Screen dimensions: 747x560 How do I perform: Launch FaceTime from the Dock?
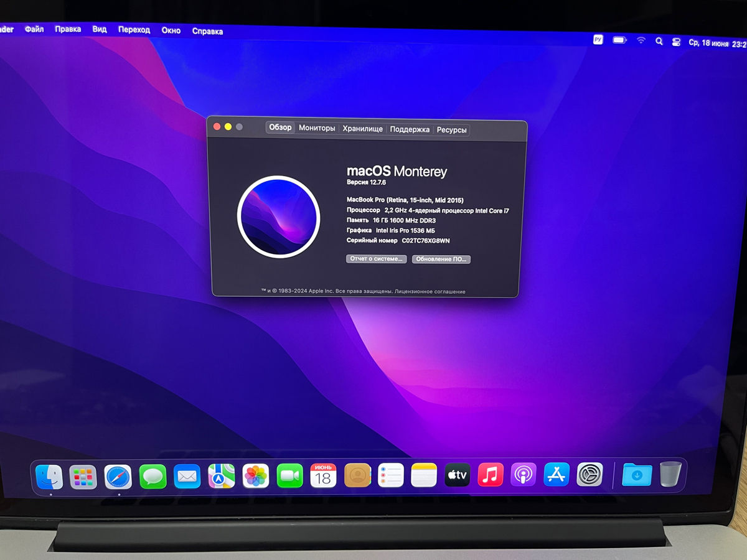[289, 476]
